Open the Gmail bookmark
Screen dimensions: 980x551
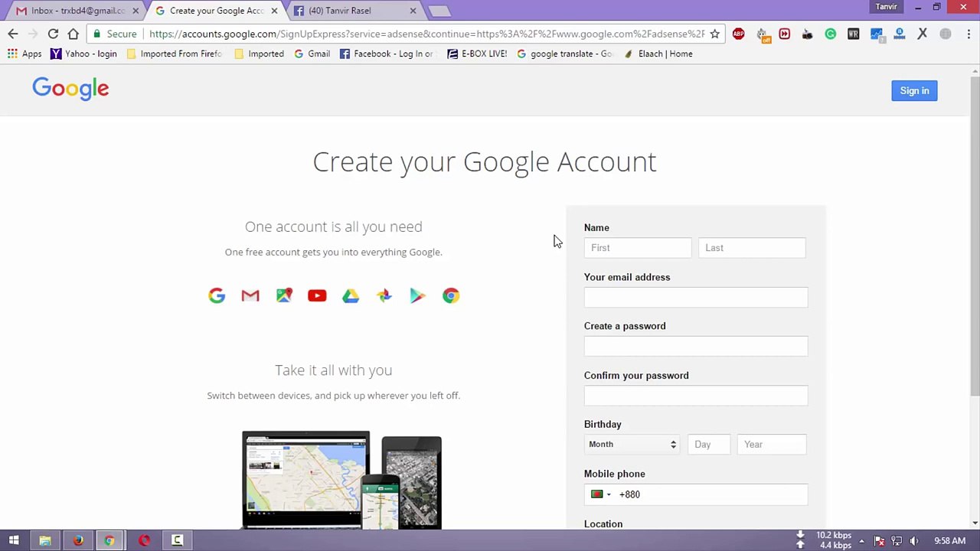point(312,54)
